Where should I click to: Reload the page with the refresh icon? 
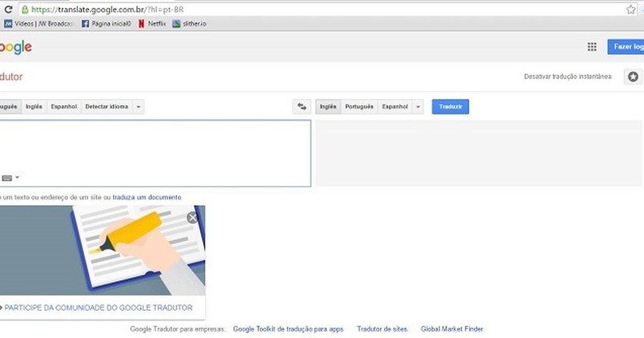(x=8, y=9)
